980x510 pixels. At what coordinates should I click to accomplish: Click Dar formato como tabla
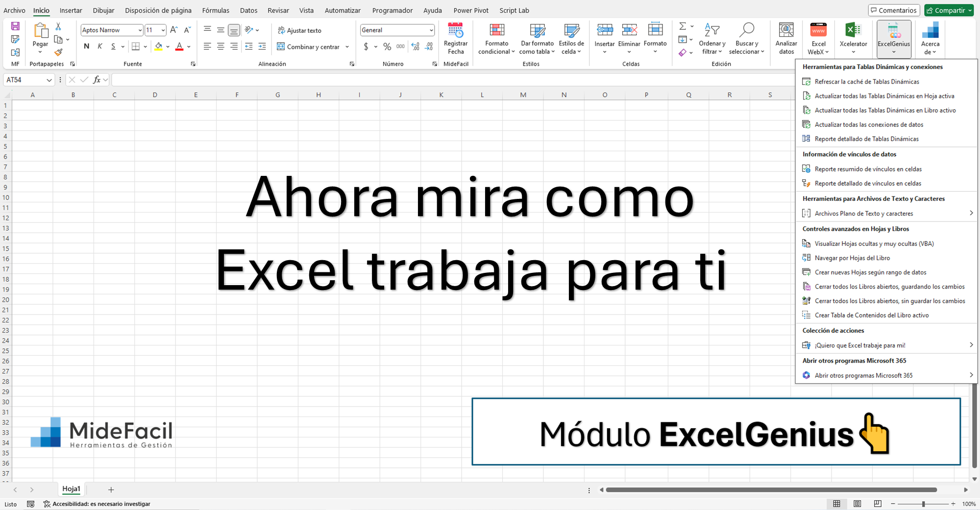(537, 39)
